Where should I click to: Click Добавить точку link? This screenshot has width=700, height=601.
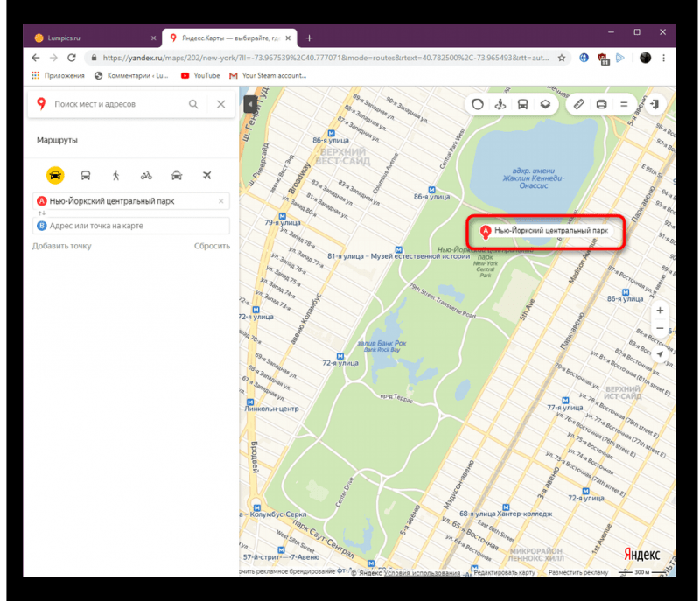click(x=61, y=246)
